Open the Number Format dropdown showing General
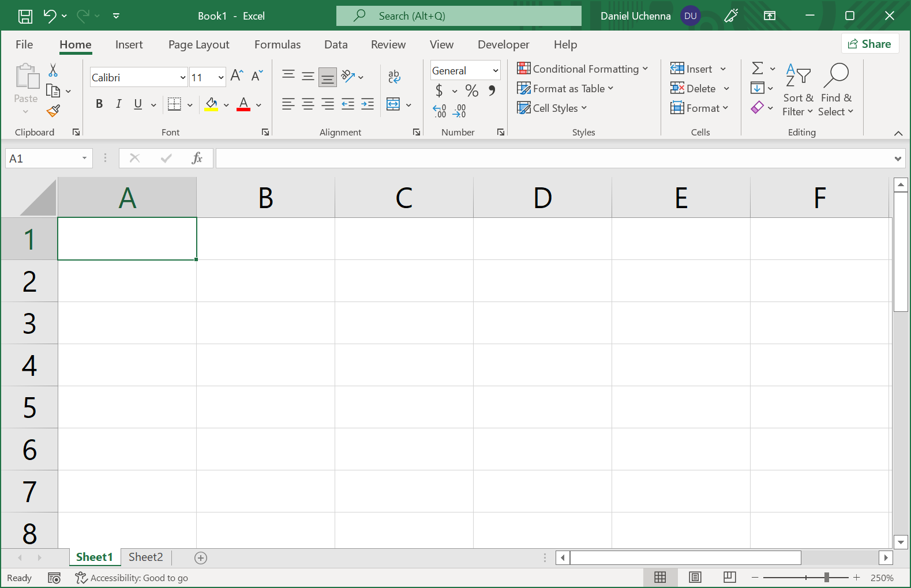The image size is (911, 588). [x=495, y=70]
